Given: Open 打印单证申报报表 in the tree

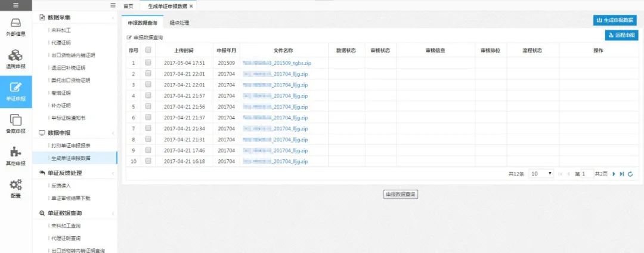Looking at the screenshot, I should (x=70, y=146).
